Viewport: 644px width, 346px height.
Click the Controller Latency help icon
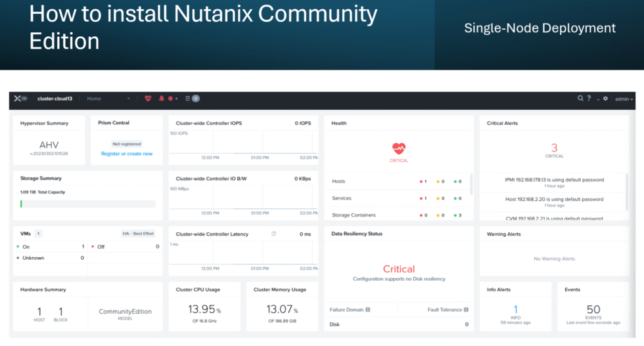(x=274, y=234)
